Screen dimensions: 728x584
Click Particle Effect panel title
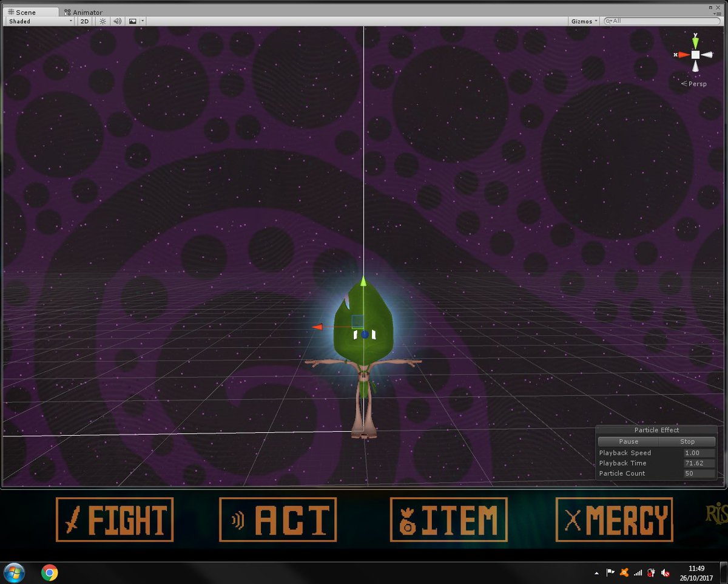click(656, 430)
